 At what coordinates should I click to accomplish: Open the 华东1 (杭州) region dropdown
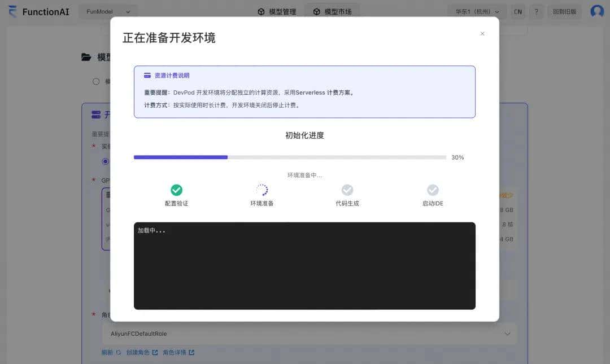(x=476, y=11)
